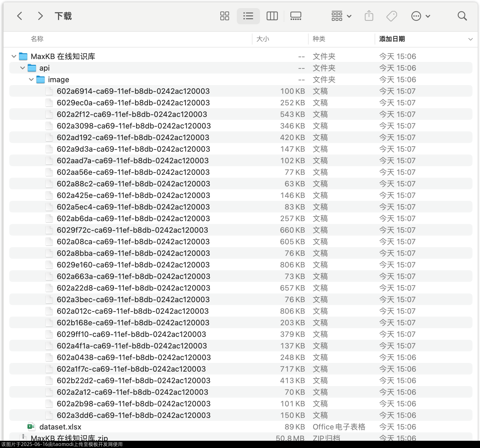480x448 pixels.
Task: Sort by 添加日期 column header
Action: 392,39
